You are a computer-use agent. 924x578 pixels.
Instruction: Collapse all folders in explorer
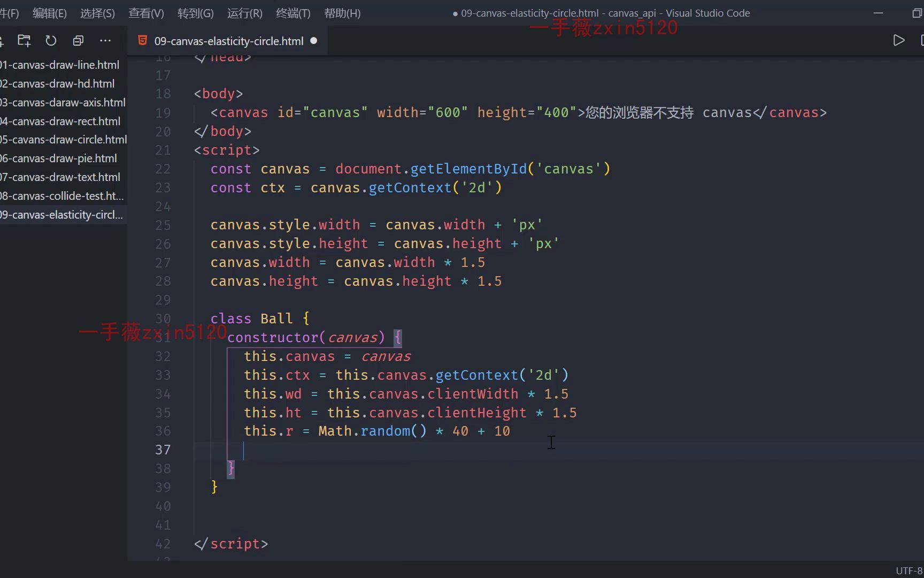coord(78,41)
